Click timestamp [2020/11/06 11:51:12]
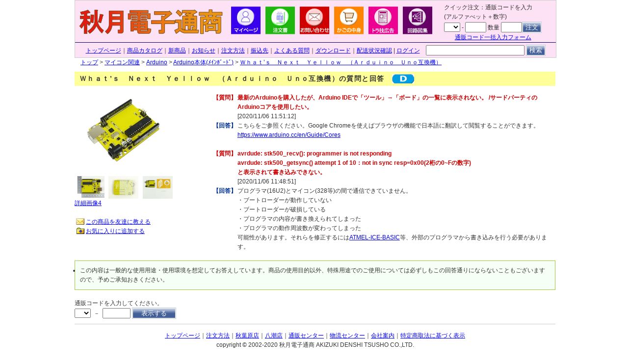630x364 pixels. [267, 116]
